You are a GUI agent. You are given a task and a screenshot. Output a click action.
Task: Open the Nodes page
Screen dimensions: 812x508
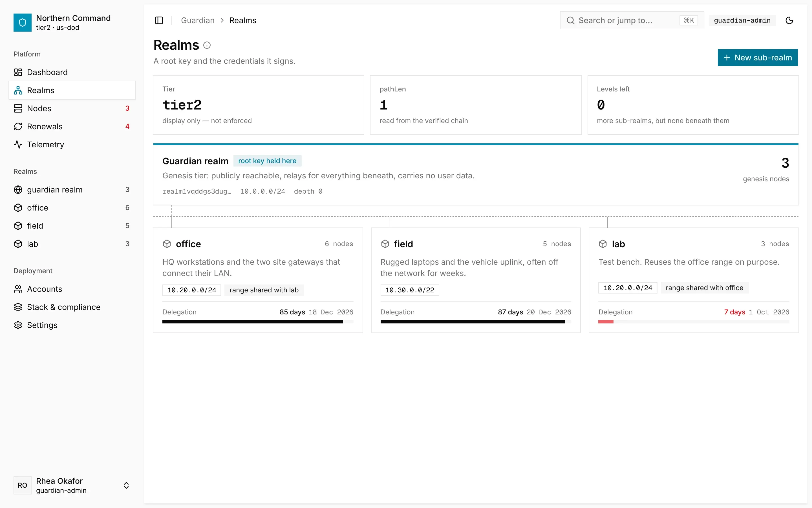[72, 109]
